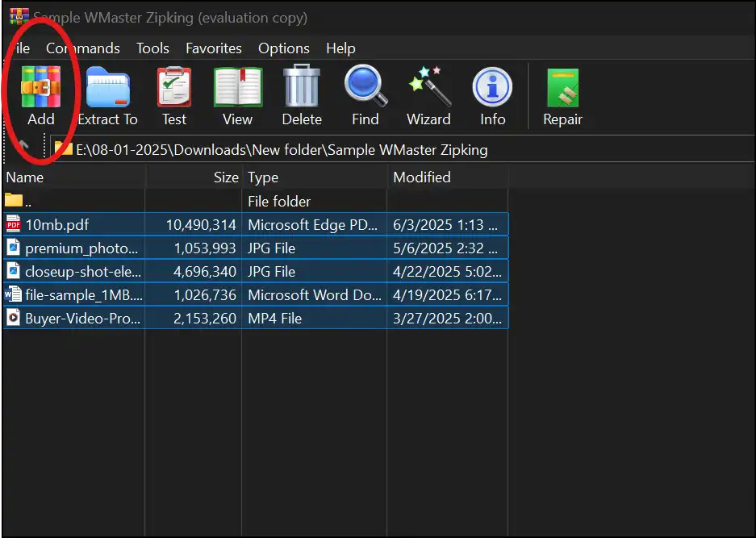
Task: Select the closeup-shot-ele... file name
Action: point(83,271)
